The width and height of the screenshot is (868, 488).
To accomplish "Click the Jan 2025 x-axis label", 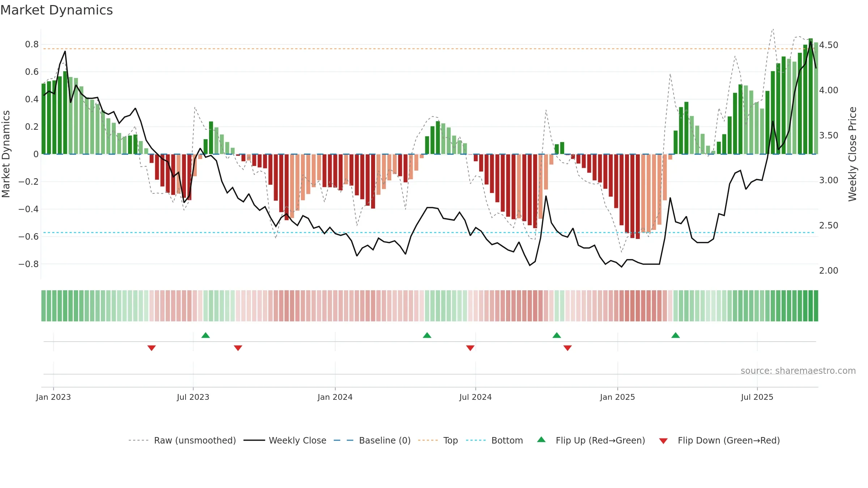I will tap(618, 397).
